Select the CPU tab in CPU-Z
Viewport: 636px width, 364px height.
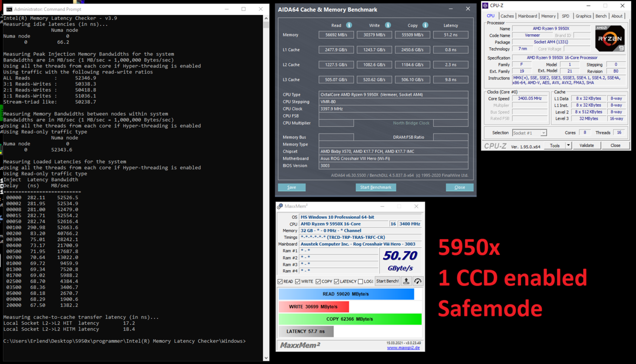pos(490,16)
